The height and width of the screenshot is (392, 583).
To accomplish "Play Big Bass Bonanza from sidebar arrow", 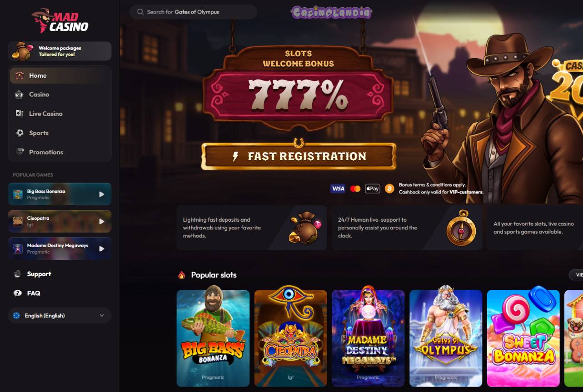I will 102,194.
